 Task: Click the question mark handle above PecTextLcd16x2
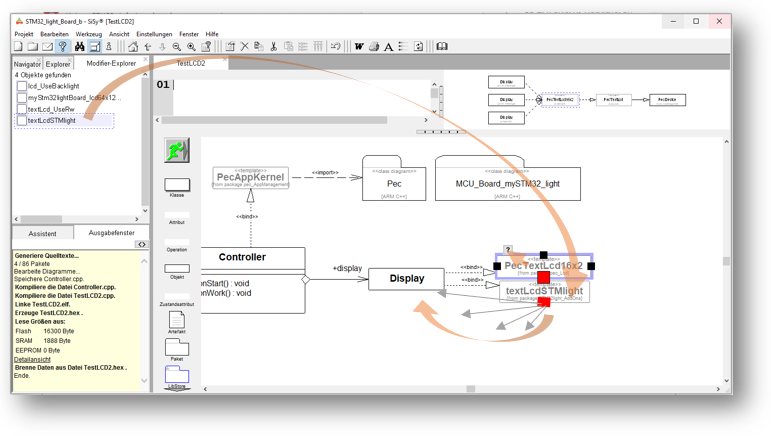pyautogui.click(x=508, y=250)
